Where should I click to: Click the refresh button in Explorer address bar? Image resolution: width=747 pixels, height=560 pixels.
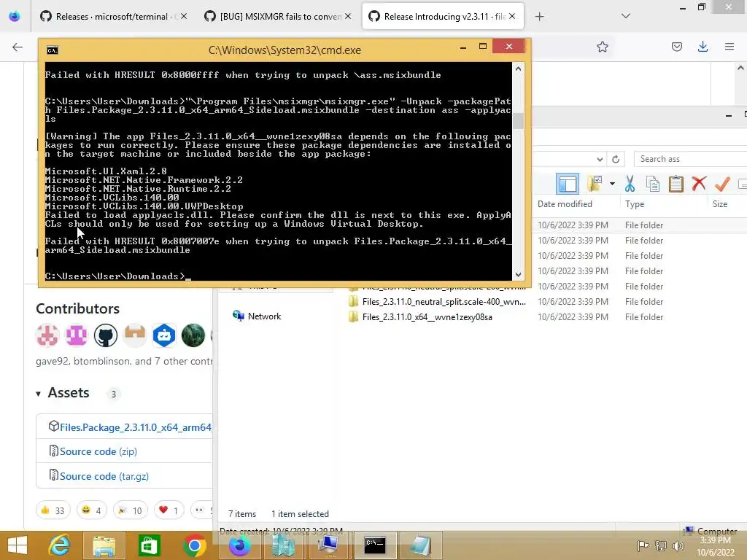pyautogui.click(x=616, y=159)
